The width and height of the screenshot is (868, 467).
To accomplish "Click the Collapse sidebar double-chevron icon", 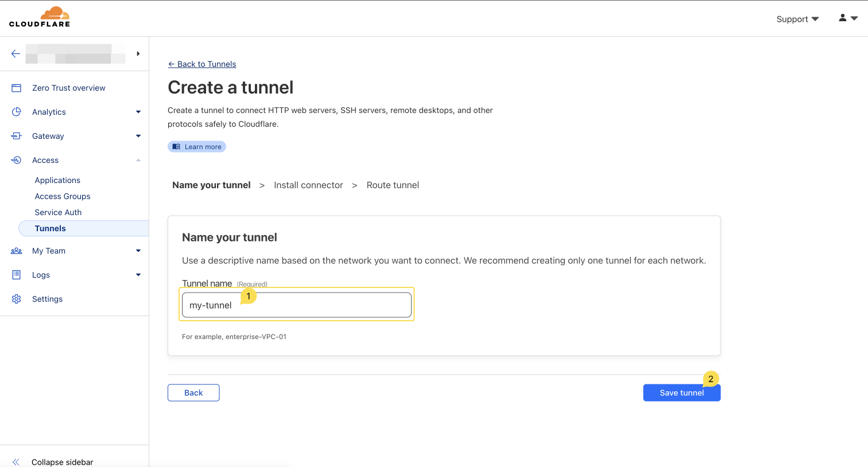I will coord(16,462).
